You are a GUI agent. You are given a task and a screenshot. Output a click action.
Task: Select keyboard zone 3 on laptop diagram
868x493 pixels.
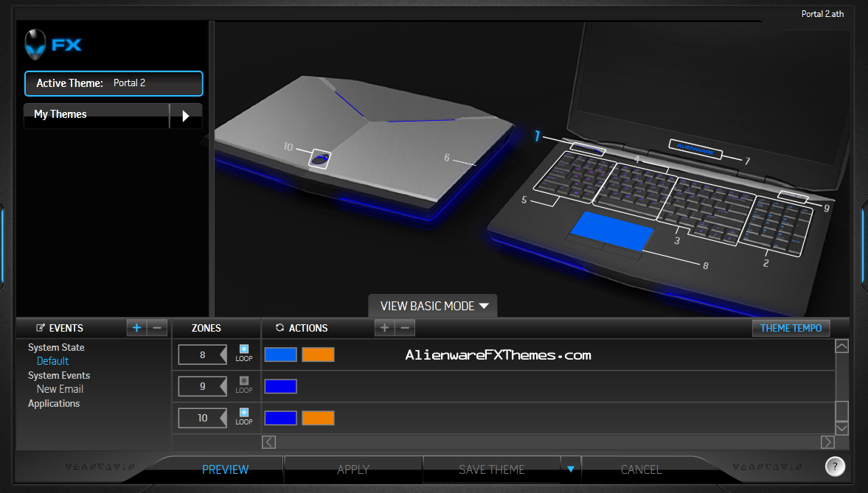click(x=706, y=210)
